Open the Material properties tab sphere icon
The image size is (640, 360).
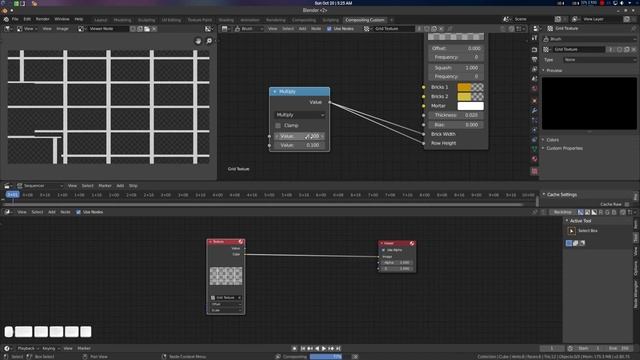[x=534, y=159]
